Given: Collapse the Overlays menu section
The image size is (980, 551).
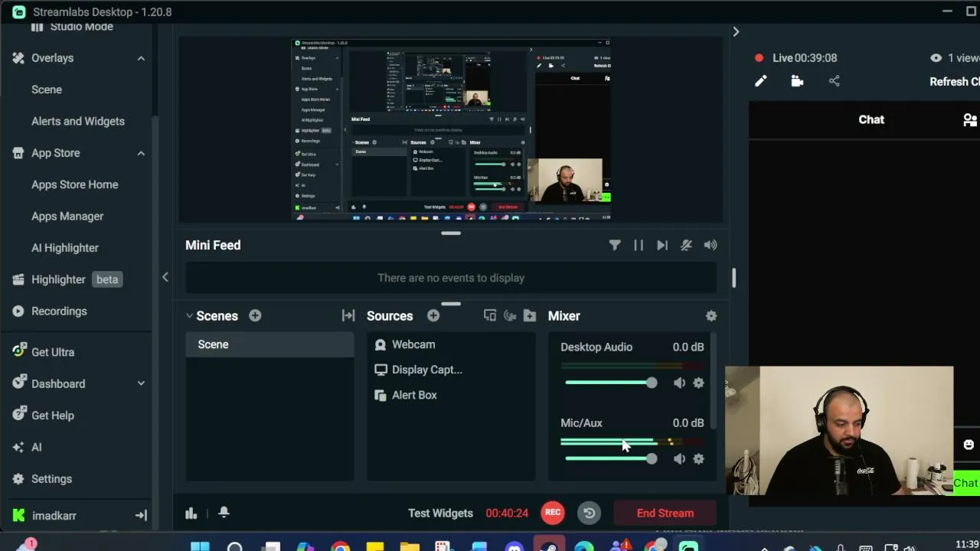Looking at the screenshot, I should [141, 58].
